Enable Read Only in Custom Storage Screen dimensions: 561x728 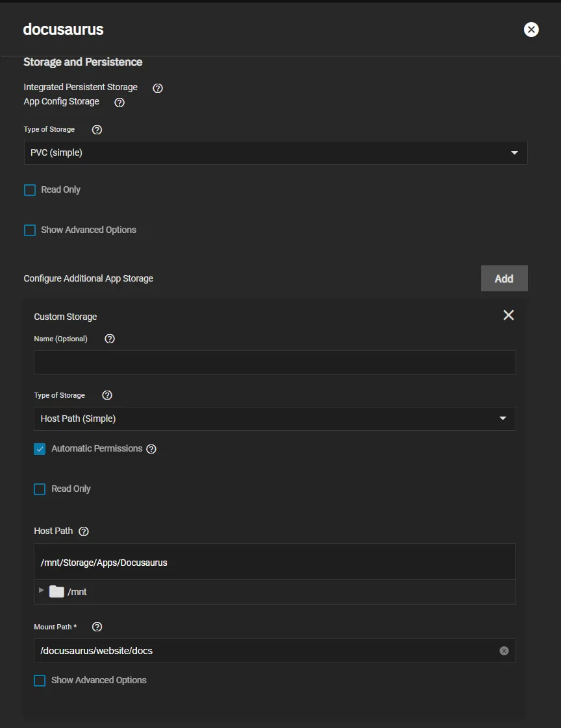click(x=40, y=489)
